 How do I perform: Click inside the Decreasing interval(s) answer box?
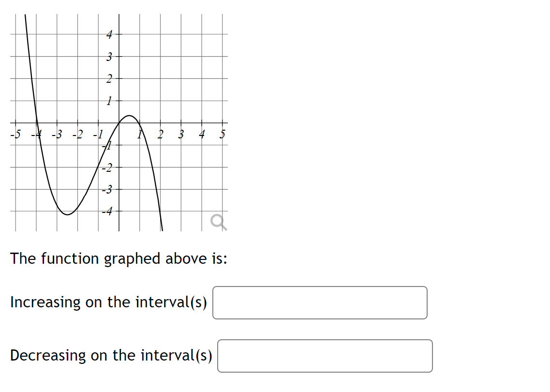coord(326,356)
